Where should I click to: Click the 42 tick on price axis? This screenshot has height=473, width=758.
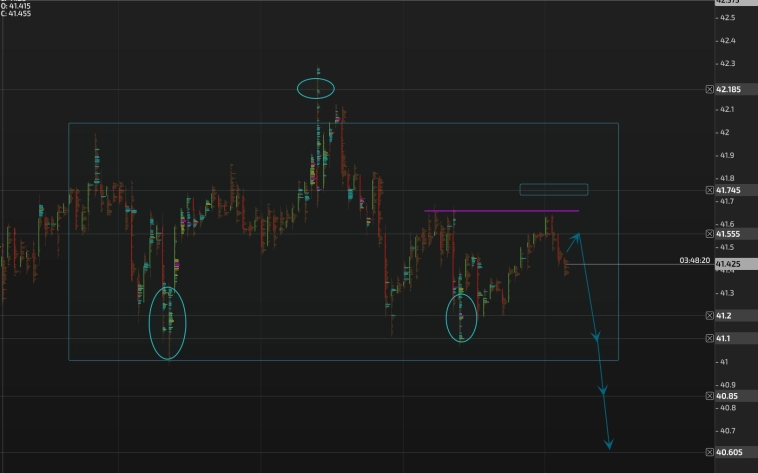point(725,133)
